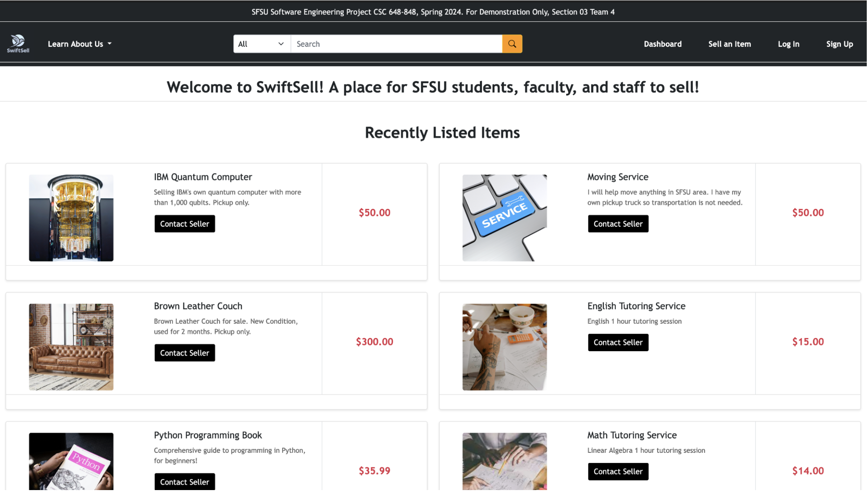Open the Moving Service keyboard image
The width and height of the screenshot is (868, 504).
pyautogui.click(x=504, y=218)
